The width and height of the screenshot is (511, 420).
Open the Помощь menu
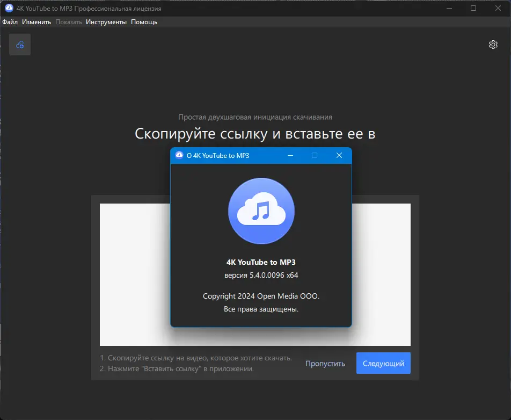tap(144, 22)
